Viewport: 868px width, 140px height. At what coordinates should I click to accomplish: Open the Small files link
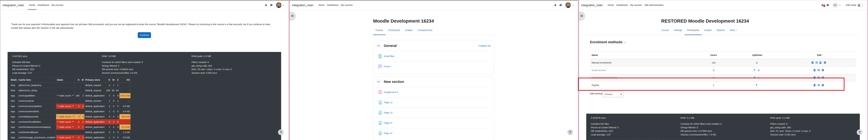(389, 56)
